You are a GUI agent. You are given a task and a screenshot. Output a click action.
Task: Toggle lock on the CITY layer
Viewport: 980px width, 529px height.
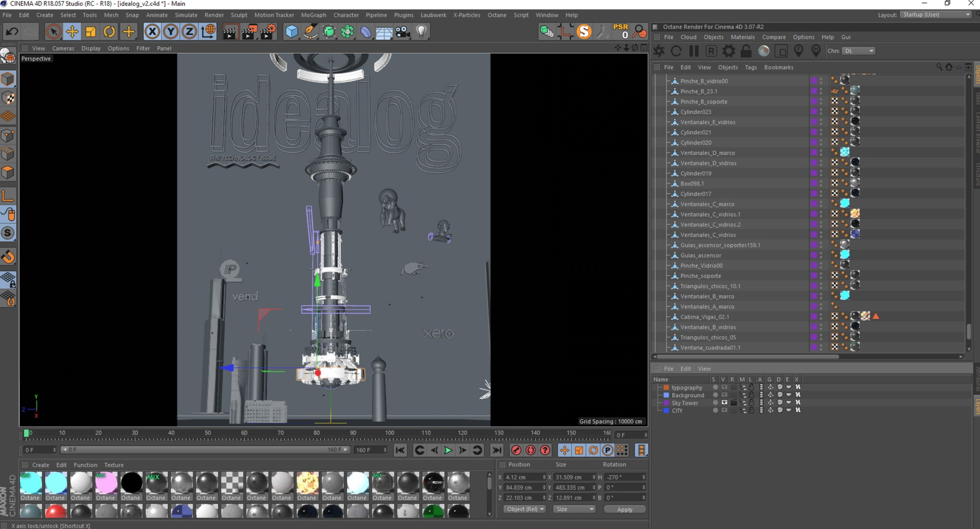pyautogui.click(x=751, y=411)
